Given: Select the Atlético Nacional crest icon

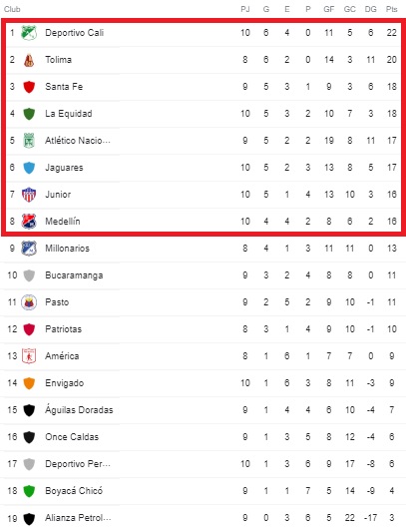Looking at the screenshot, I should (29, 141).
